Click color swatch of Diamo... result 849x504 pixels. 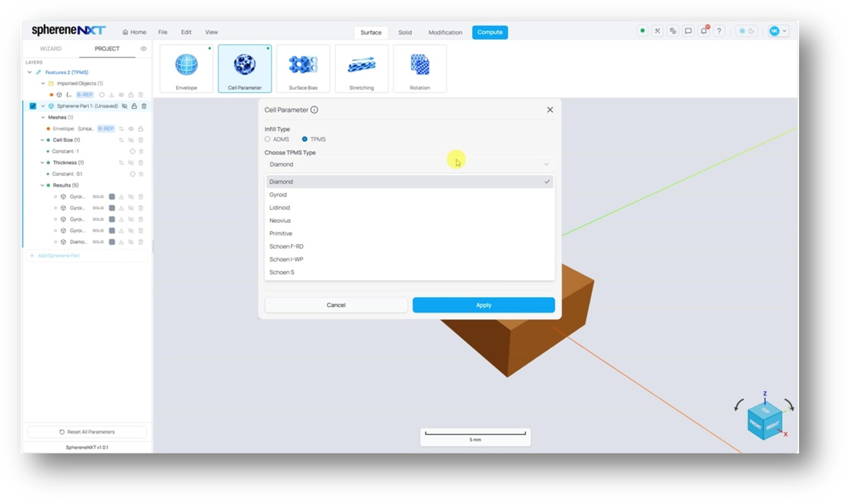[x=112, y=242]
